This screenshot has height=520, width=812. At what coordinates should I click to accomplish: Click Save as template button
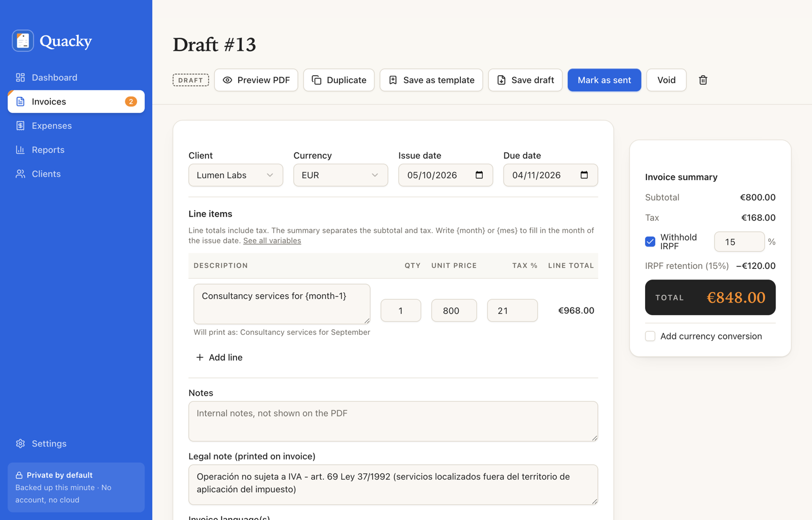point(431,80)
